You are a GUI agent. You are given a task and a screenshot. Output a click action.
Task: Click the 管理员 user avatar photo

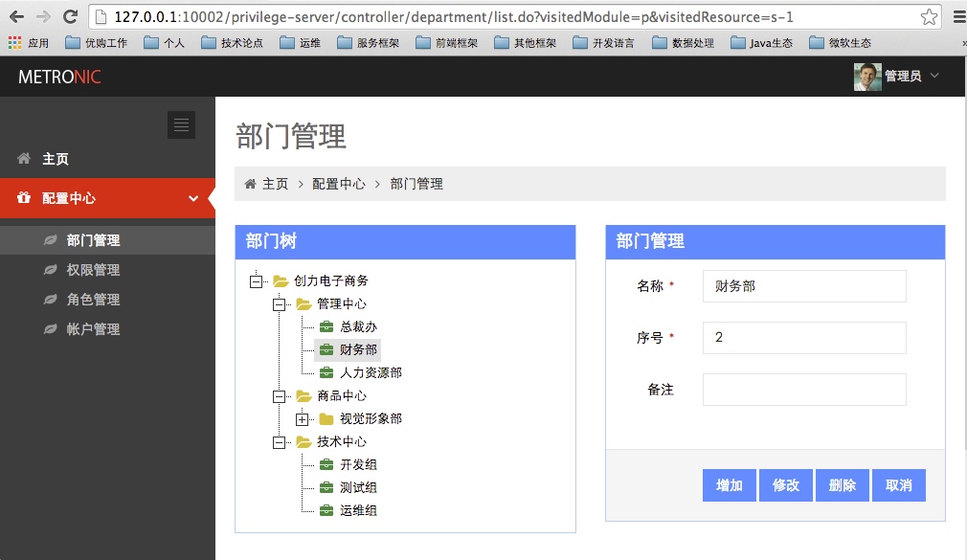click(x=867, y=77)
